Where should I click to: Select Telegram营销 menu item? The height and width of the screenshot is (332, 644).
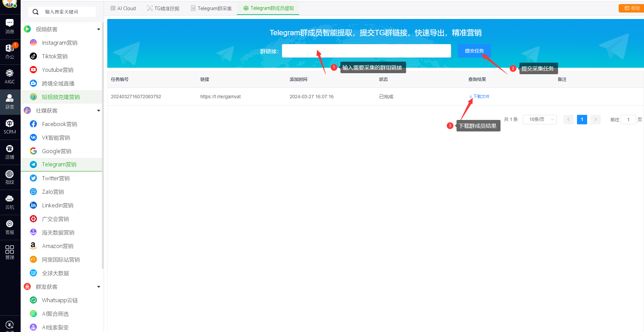(62, 165)
